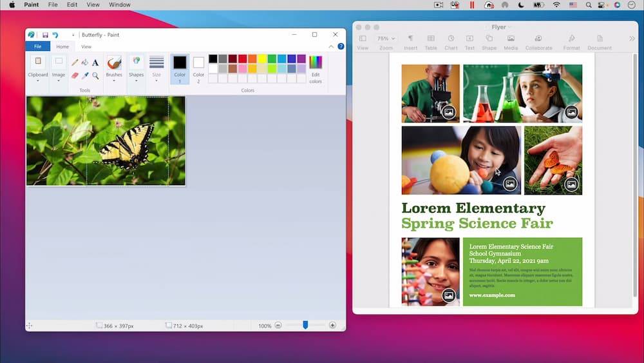Expand the Image dropdown in Paint
The height and width of the screenshot is (363, 644).
pyautogui.click(x=59, y=81)
